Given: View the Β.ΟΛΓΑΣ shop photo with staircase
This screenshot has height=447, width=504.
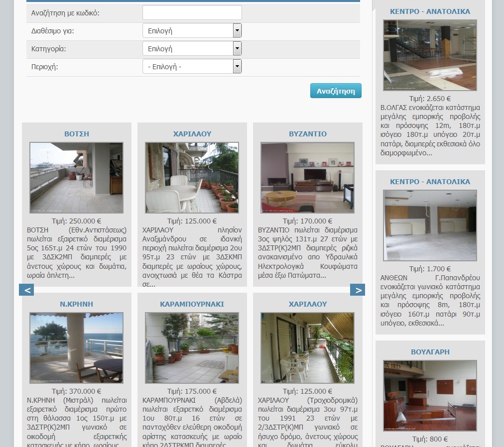Looking at the screenshot, I should point(430,55).
